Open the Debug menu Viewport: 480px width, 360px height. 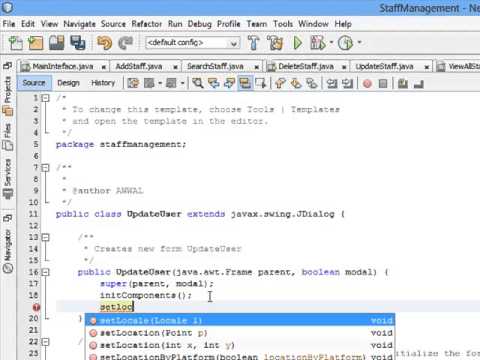click(200, 24)
